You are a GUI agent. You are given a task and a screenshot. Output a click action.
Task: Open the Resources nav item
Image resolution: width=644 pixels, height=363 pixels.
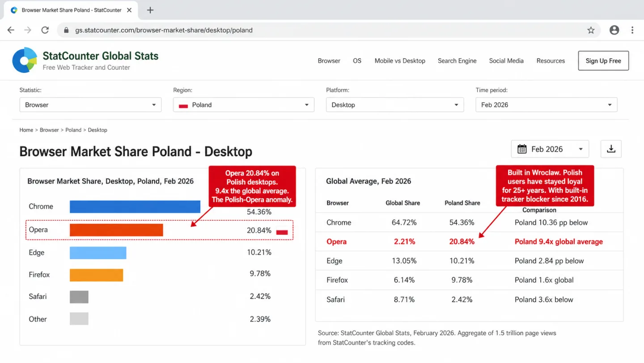tap(551, 61)
